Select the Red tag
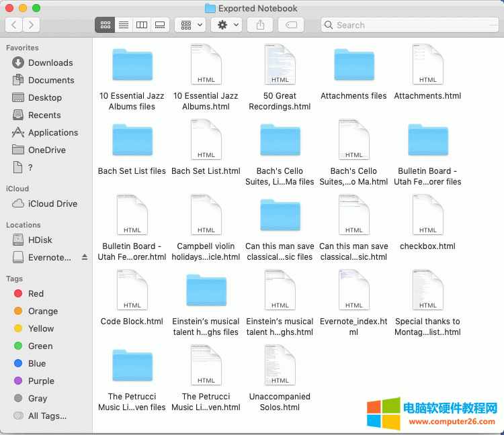 36,293
